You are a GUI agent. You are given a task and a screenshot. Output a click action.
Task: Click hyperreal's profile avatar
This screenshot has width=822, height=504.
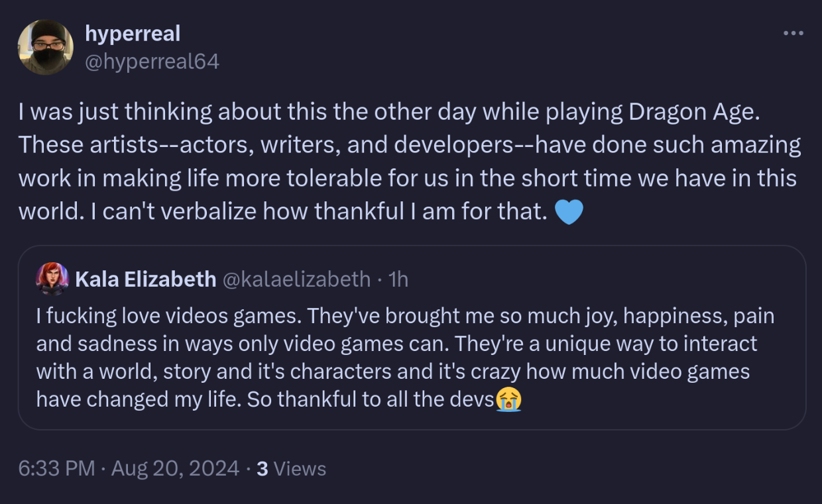[x=46, y=47]
